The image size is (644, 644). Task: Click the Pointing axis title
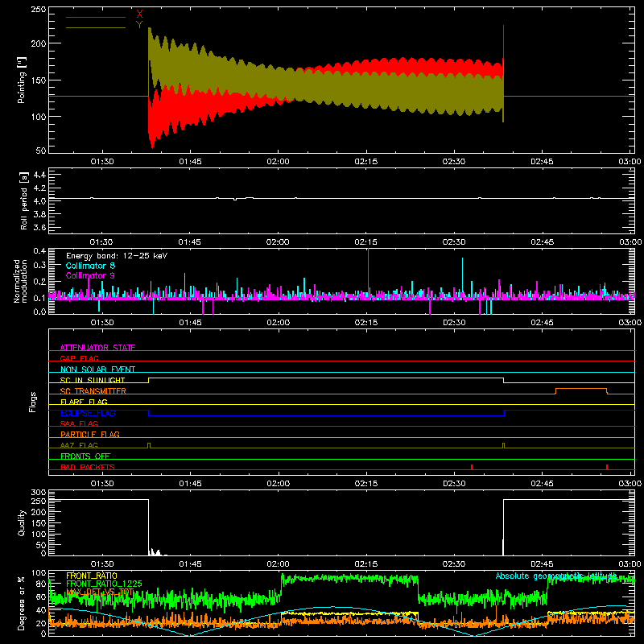[x=22, y=80]
